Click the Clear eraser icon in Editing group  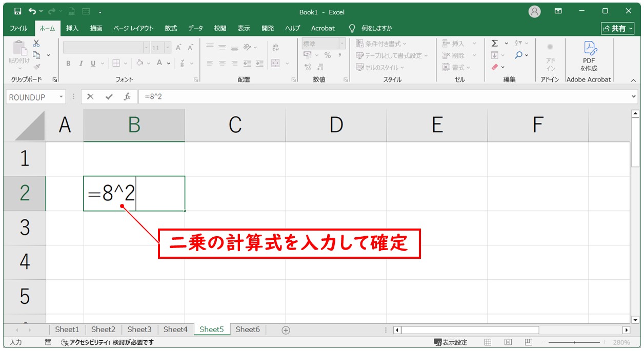(495, 67)
